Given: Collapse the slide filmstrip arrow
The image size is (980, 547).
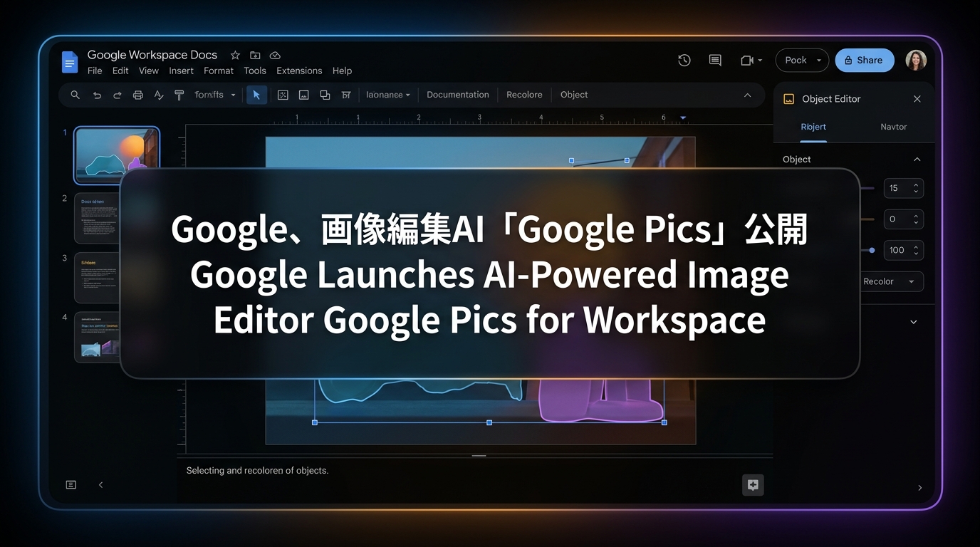Looking at the screenshot, I should [x=100, y=485].
